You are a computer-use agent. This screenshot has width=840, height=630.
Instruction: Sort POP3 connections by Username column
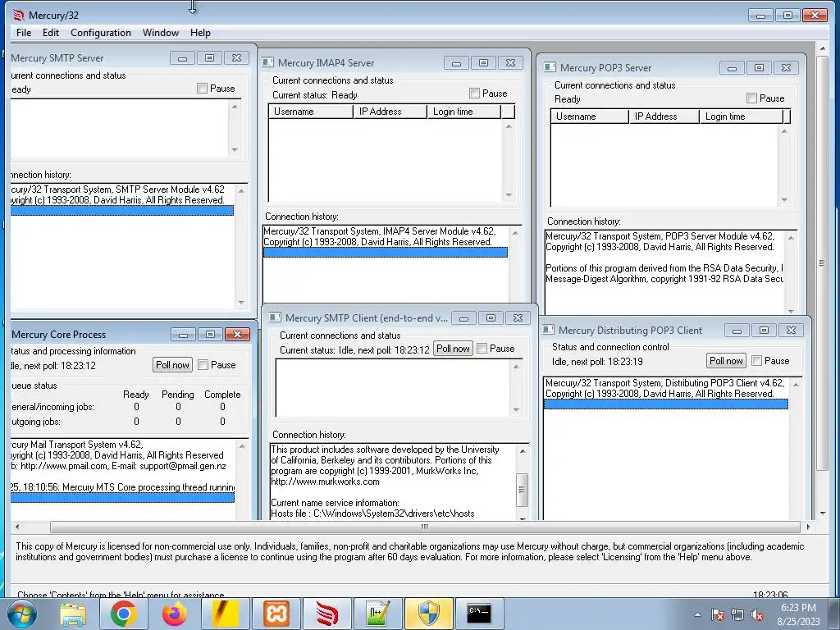590,116
